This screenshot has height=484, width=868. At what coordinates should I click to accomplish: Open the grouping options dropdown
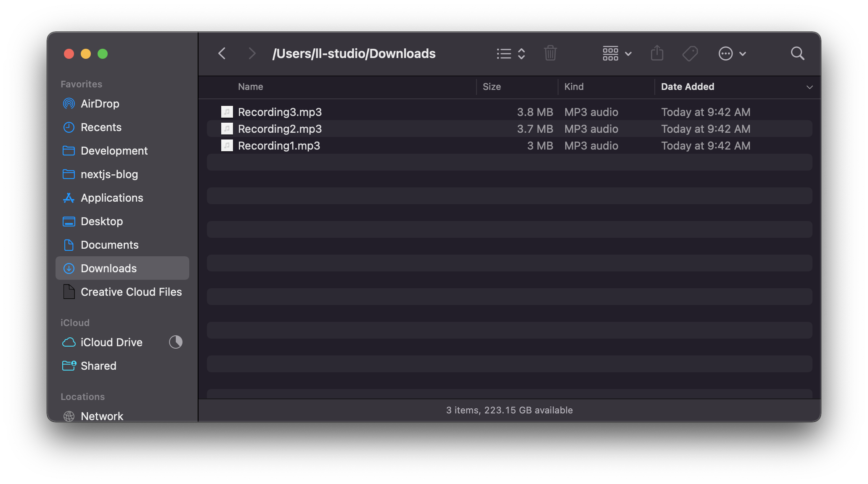[616, 53]
